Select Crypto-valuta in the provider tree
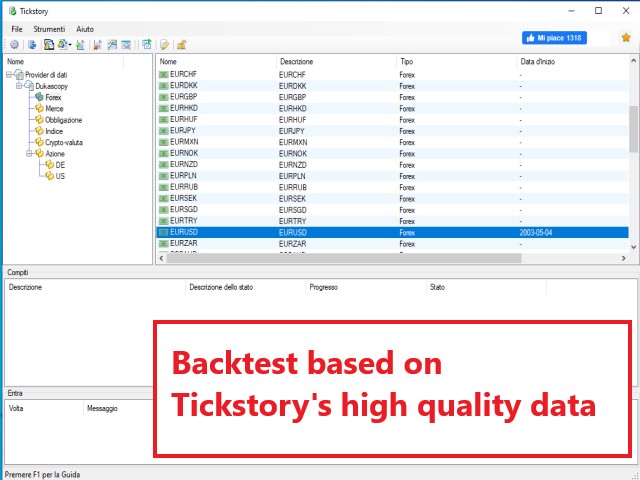 [x=64, y=142]
